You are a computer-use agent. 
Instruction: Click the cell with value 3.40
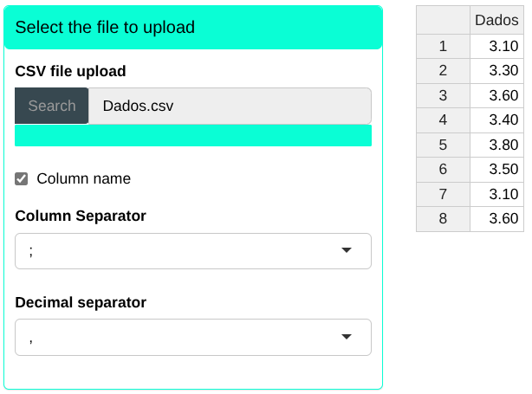pos(496,120)
